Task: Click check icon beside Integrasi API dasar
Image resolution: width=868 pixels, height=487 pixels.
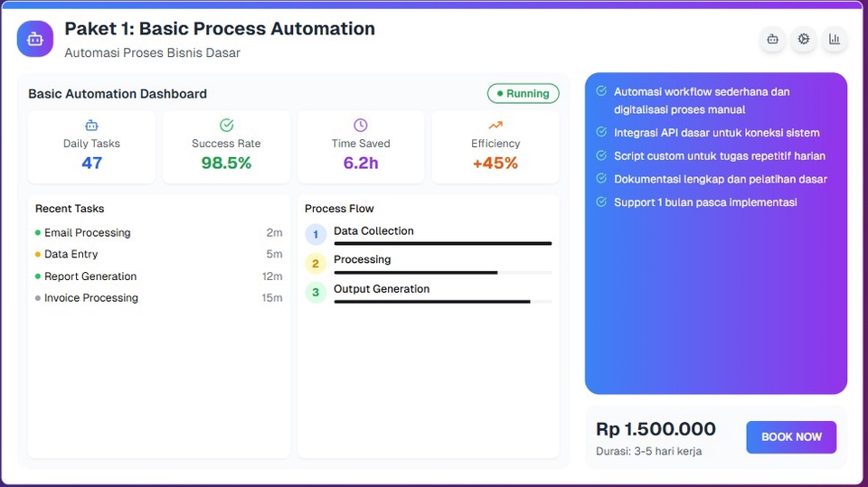Action: pyautogui.click(x=601, y=132)
